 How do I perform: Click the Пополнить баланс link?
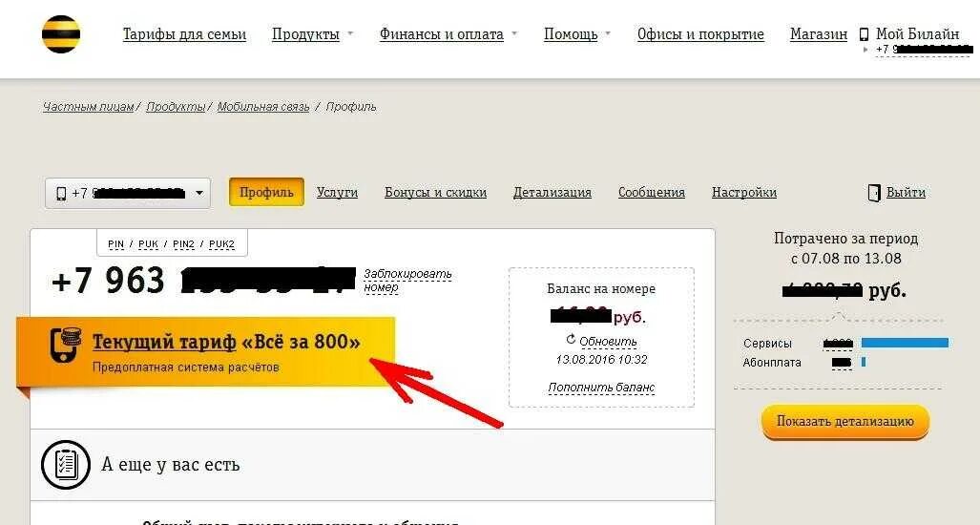tap(601, 388)
